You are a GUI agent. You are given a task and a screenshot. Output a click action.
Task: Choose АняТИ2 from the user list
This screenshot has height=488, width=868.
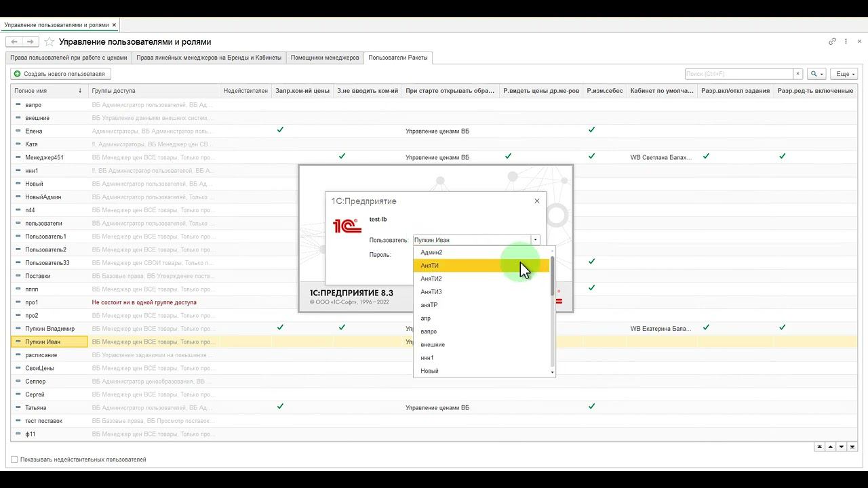[481, 279]
